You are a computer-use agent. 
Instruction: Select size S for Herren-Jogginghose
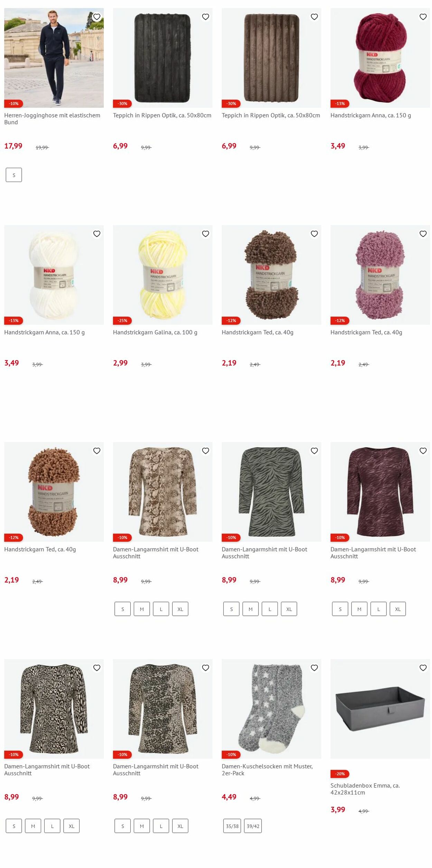(x=14, y=175)
